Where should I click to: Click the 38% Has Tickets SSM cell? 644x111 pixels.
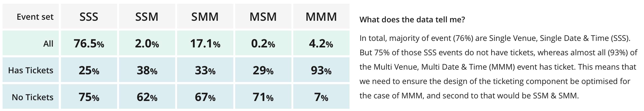tap(147, 70)
